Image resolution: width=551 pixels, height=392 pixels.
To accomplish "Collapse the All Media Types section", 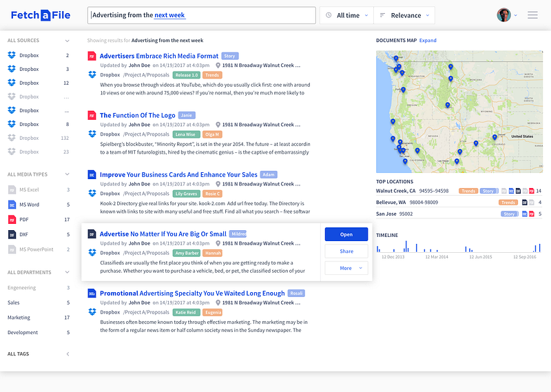I will pyautogui.click(x=67, y=174).
